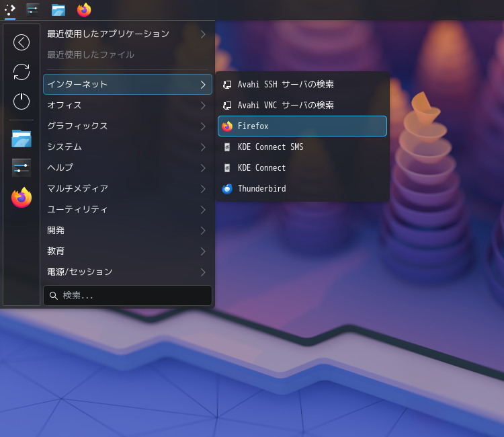Open the ユーティリティ category
504x437 pixels.
128,210
